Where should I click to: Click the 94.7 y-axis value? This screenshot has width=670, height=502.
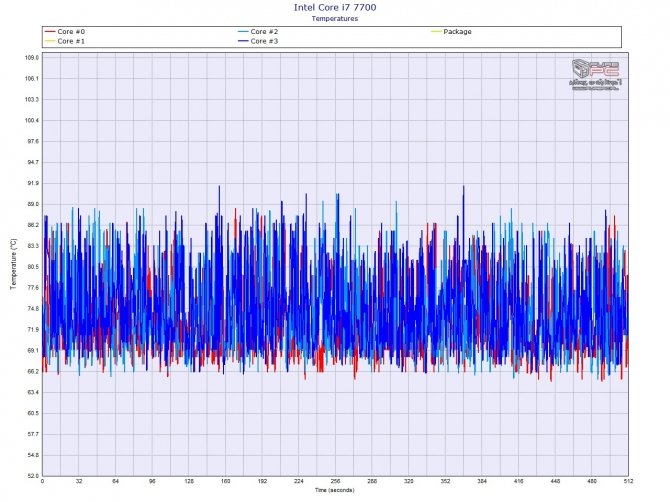pos(33,162)
